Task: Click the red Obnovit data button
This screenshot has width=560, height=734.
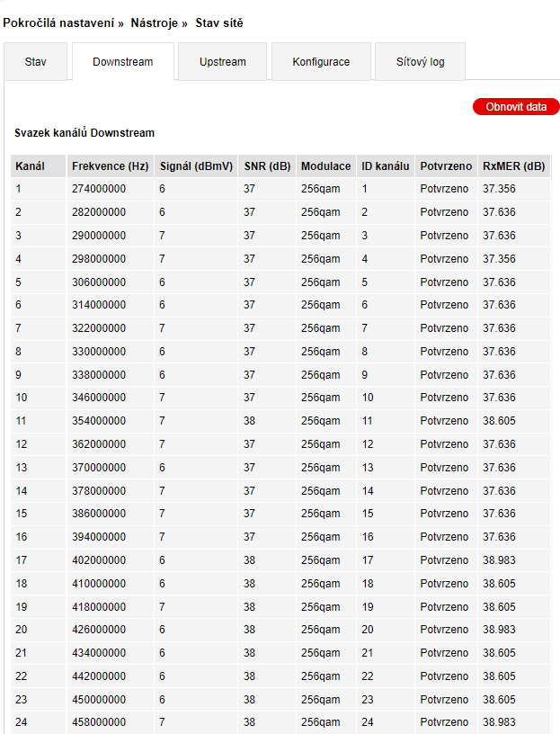Action: 516,107
